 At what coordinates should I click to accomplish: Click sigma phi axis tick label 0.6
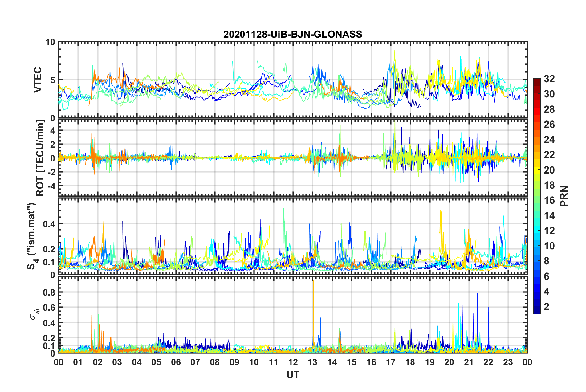49,308
